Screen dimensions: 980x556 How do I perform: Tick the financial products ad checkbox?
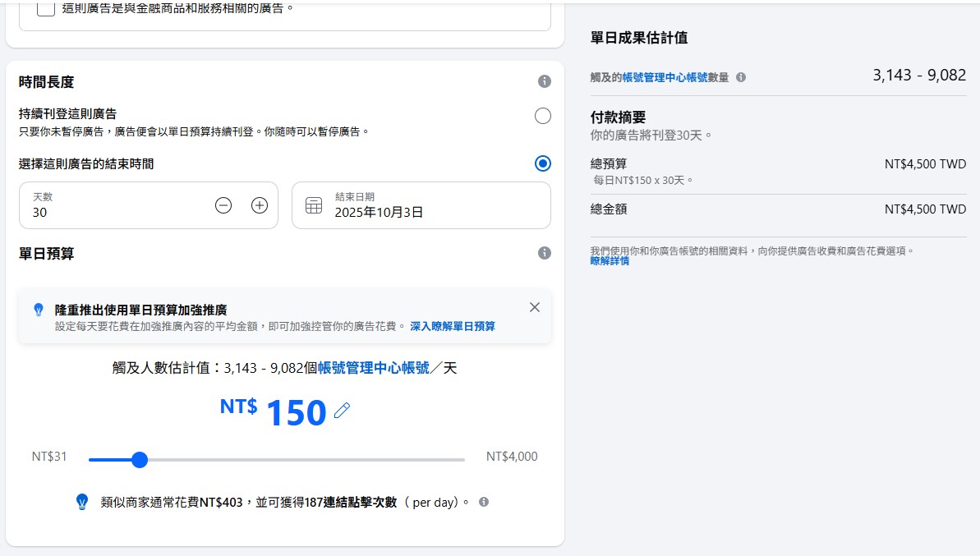pyautogui.click(x=47, y=9)
